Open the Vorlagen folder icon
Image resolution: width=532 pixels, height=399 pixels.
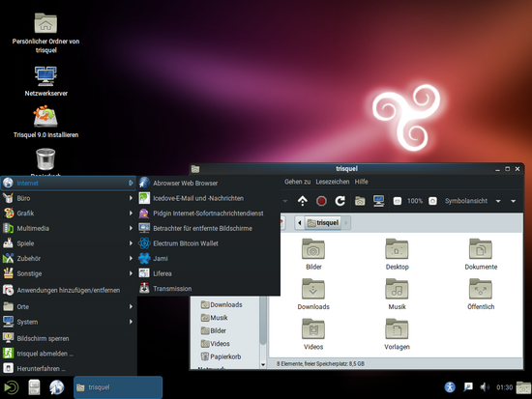click(x=397, y=334)
